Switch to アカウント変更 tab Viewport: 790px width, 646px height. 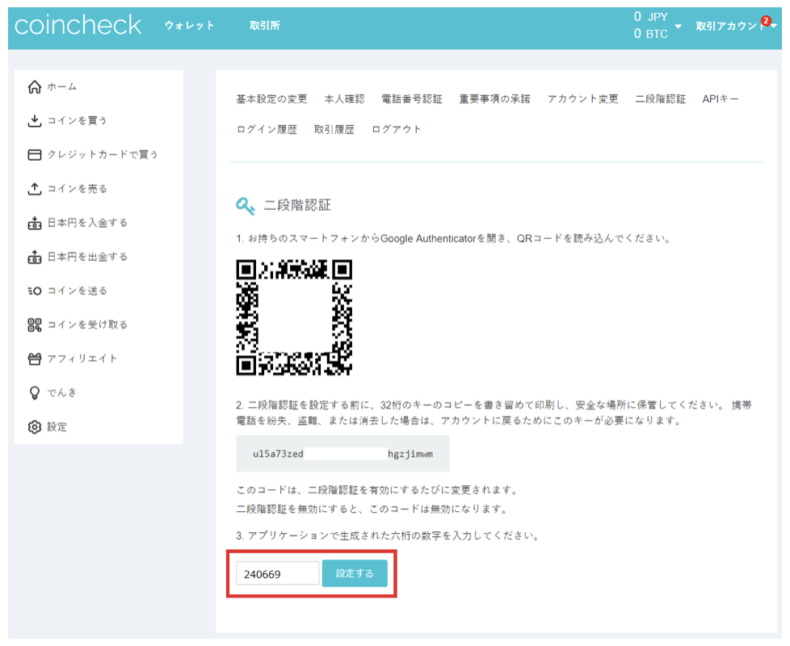(x=583, y=99)
